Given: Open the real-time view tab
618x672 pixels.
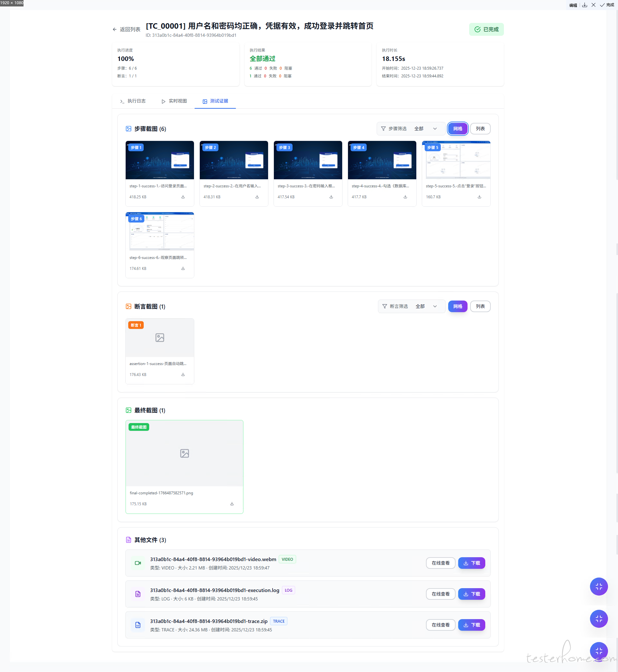Looking at the screenshot, I should click(174, 101).
